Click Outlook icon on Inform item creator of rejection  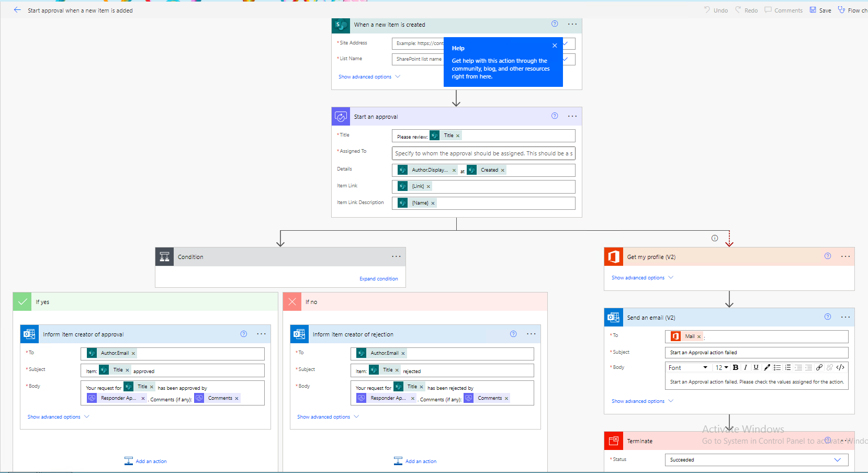coord(299,334)
